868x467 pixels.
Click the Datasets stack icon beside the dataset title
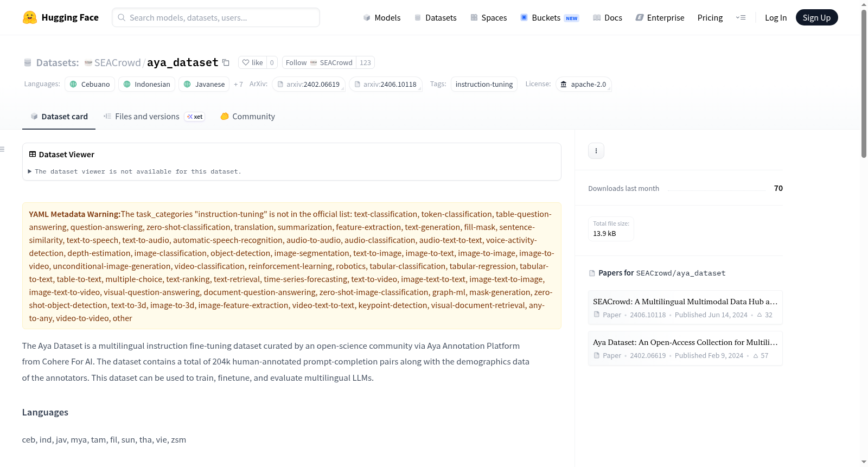tap(28, 63)
